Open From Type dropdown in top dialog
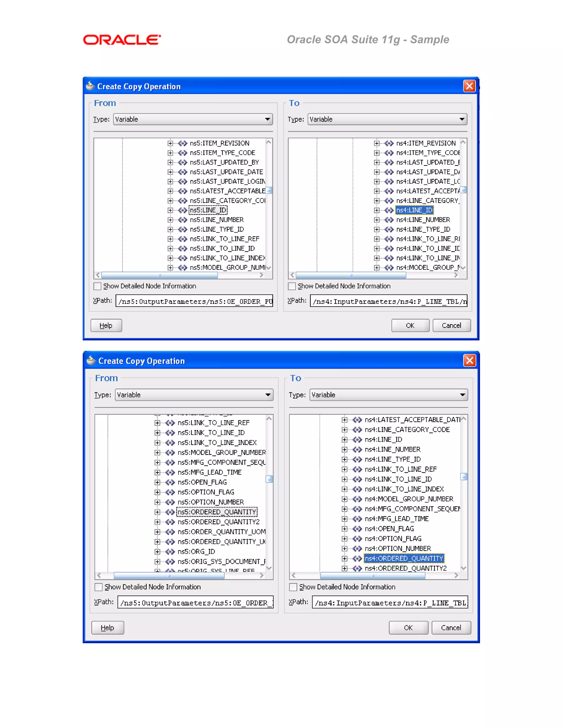The width and height of the screenshot is (563, 728). pos(193,119)
